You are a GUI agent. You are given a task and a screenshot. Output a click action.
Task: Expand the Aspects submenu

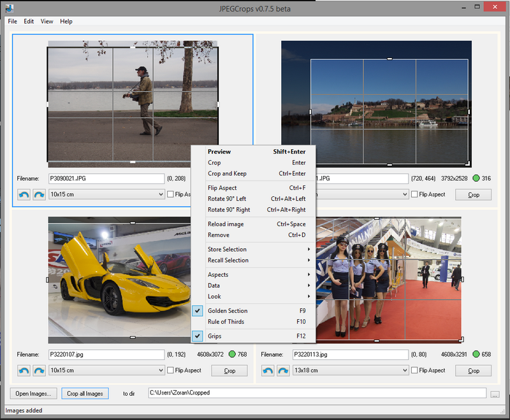pos(254,275)
